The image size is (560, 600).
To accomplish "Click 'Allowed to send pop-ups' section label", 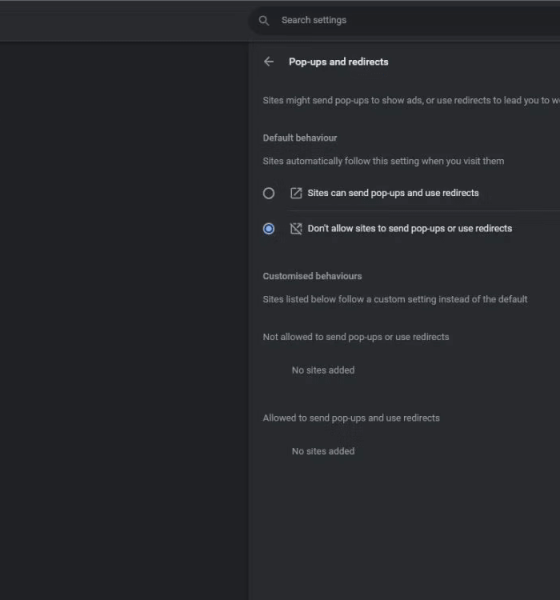I will point(351,418).
